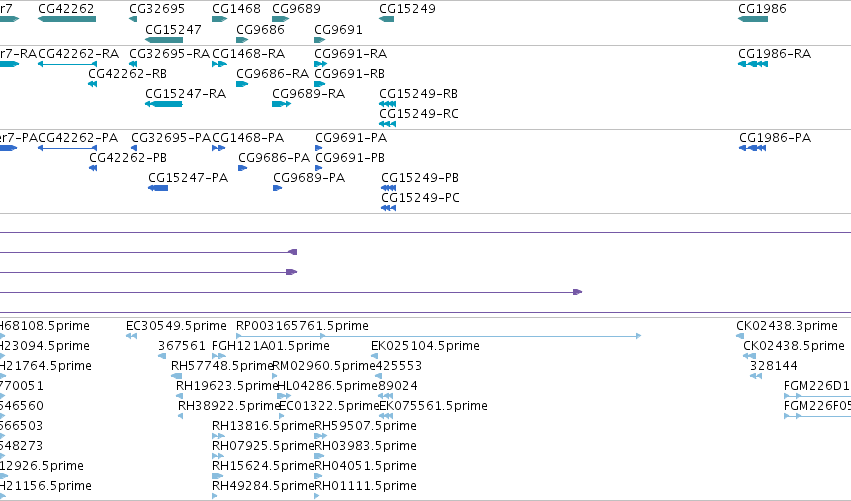Select the CG9691-PA protein label
The width and height of the screenshot is (851, 501).
tap(351, 138)
